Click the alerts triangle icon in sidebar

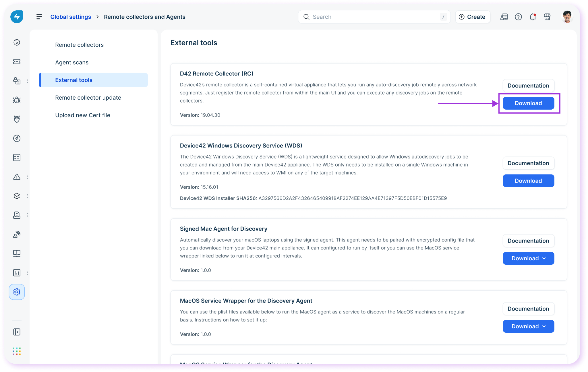click(x=17, y=177)
